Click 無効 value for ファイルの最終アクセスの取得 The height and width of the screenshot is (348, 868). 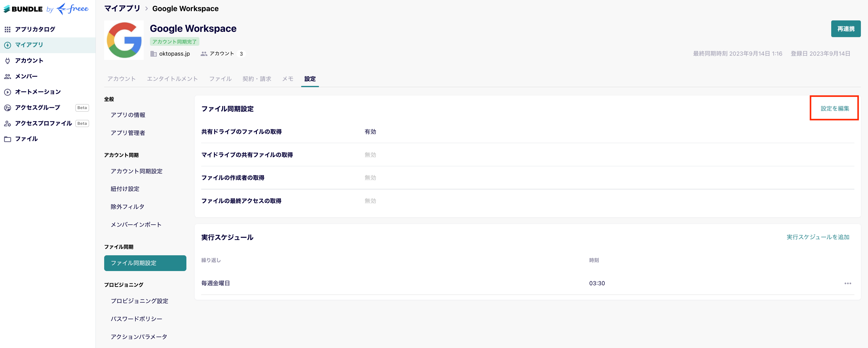point(370,201)
